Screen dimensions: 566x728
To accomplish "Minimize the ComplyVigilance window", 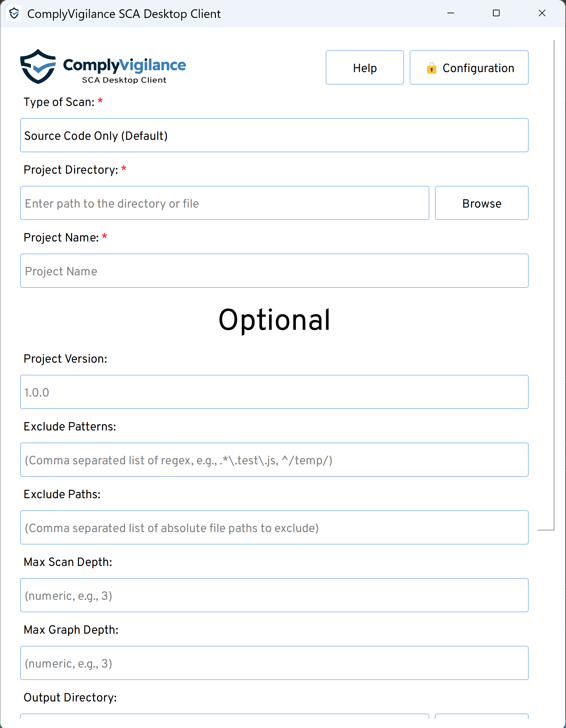I will (x=450, y=13).
